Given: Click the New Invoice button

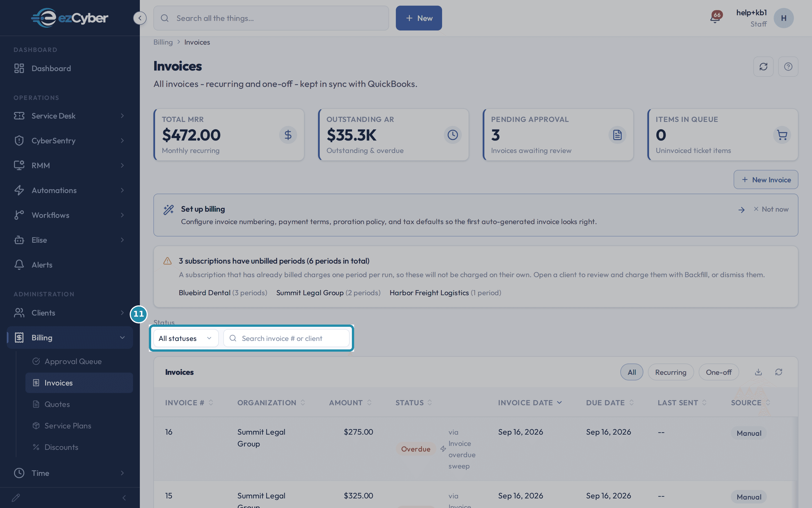Looking at the screenshot, I should [x=766, y=180].
